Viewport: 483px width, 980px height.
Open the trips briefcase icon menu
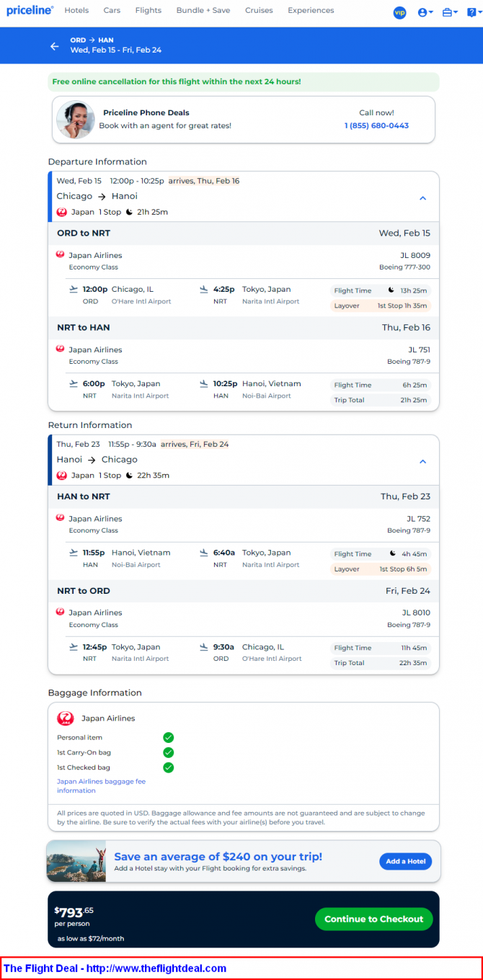tap(450, 12)
